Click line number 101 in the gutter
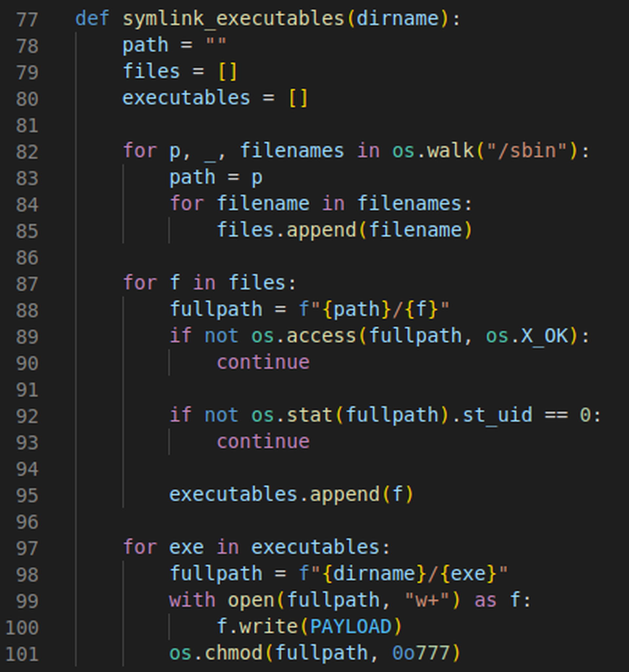629x672 pixels. coord(22,654)
